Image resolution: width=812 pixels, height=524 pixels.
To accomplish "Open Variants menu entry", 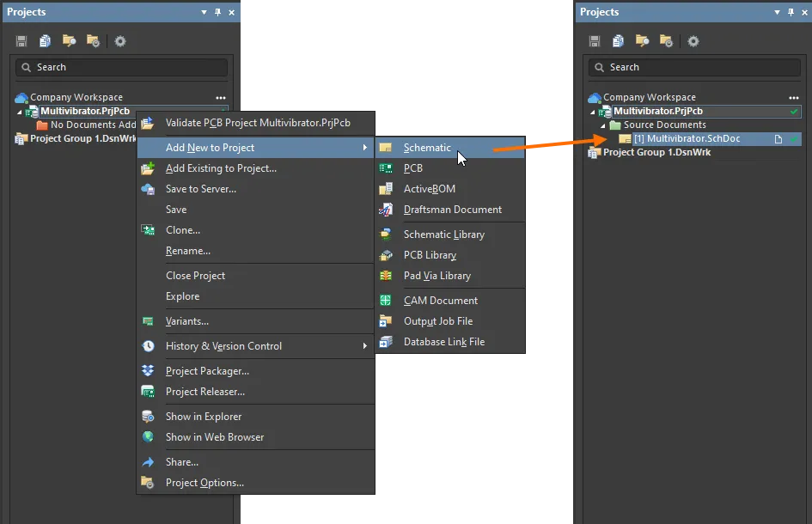I will tap(256, 321).
